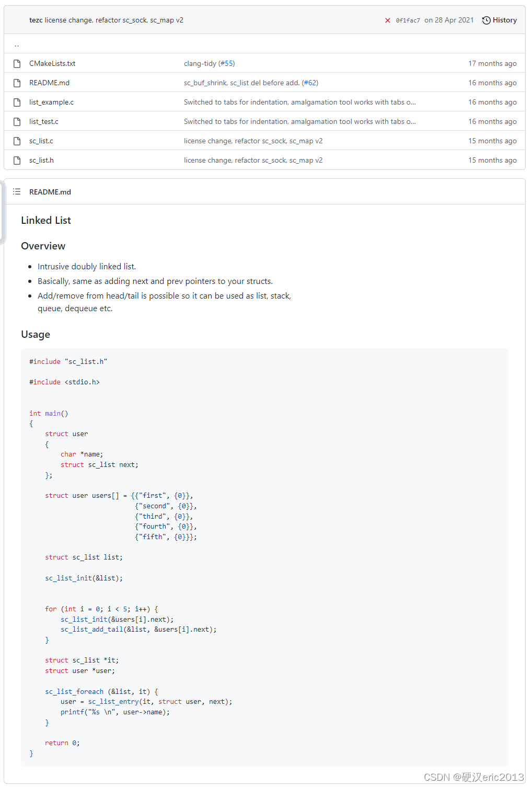Open sc_list.c license change commit message

[253, 141]
